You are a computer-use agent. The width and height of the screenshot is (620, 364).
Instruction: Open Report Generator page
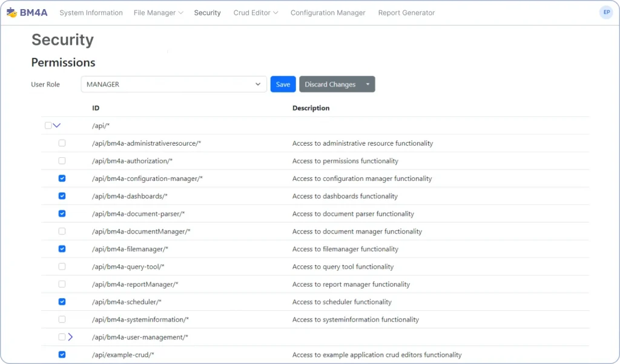tap(406, 13)
